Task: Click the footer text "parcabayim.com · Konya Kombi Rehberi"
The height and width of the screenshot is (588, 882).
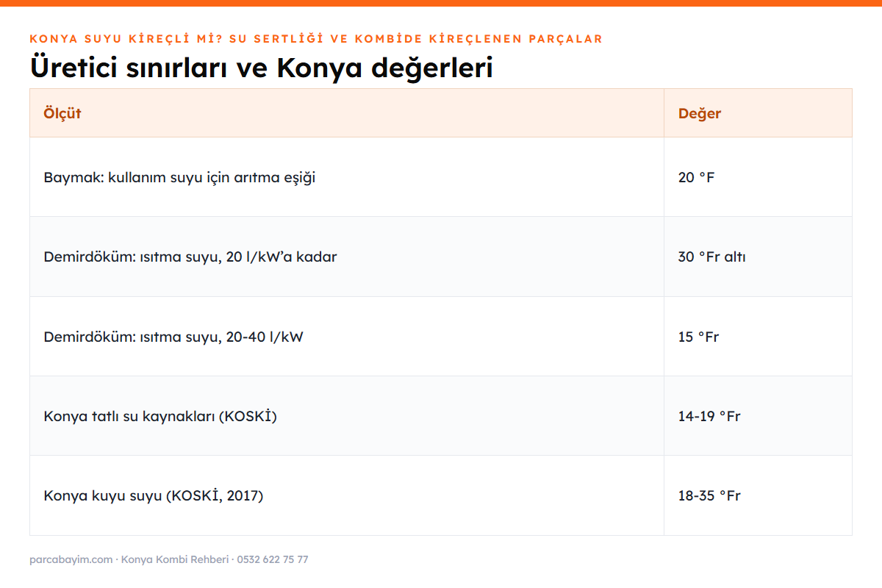Action: click(x=129, y=559)
